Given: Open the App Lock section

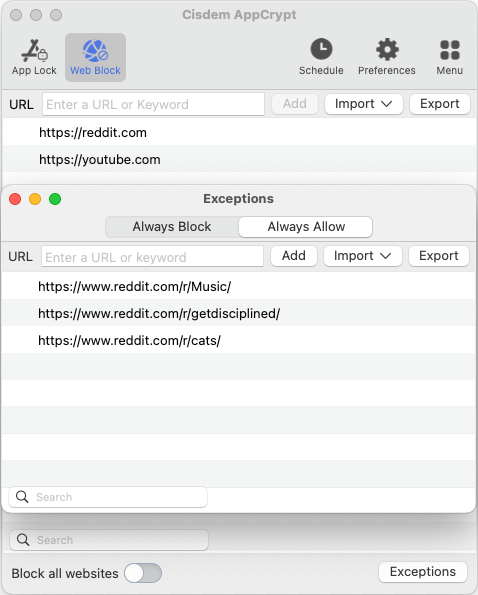Looking at the screenshot, I should click(x=34, y=57).
